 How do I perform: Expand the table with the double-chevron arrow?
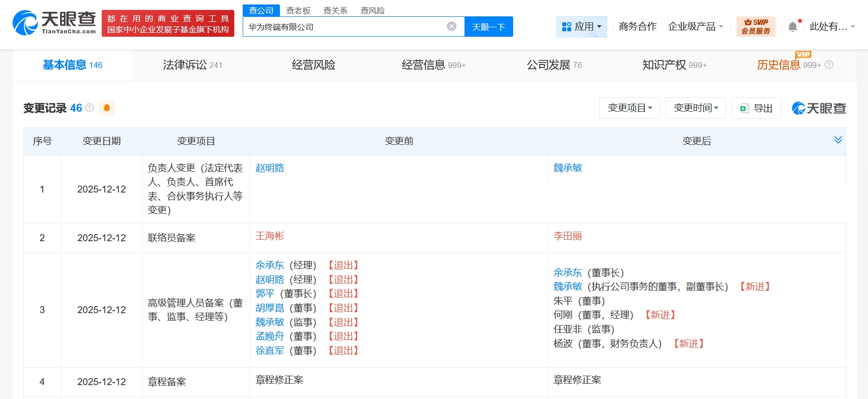pos(838,140)
